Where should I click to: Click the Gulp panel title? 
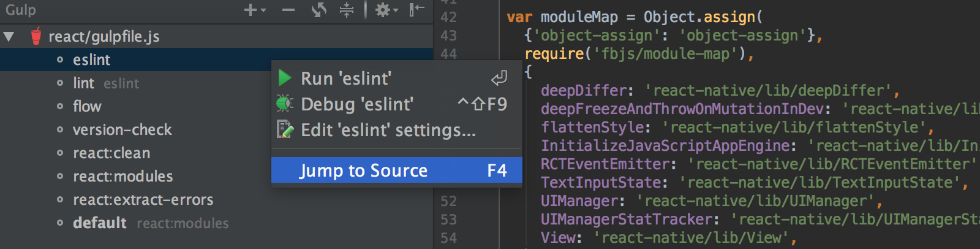tap(21, 10)
